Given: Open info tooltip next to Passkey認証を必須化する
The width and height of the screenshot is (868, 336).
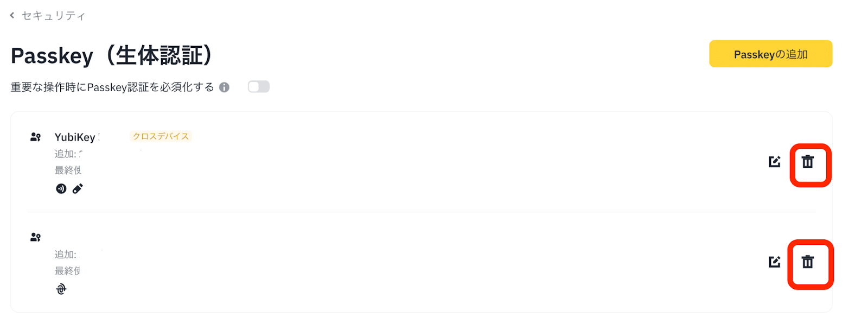Looking at the screenshot, I should coord(224,87).
